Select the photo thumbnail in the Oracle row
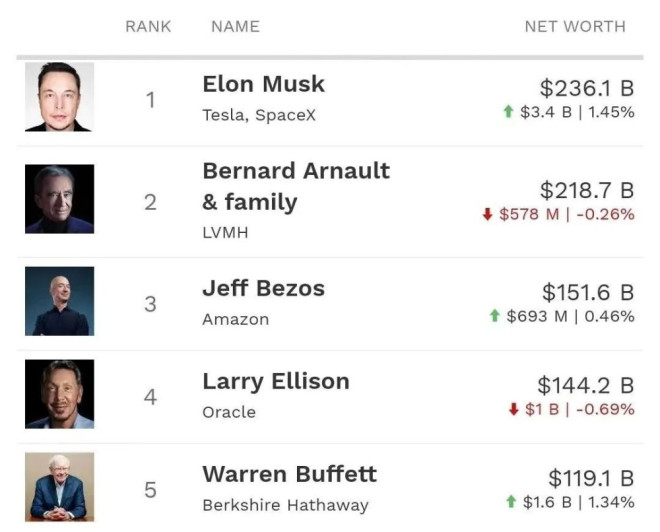Image resolution: width=660 pixels, height=532 pixels. (x=60, y=394)
